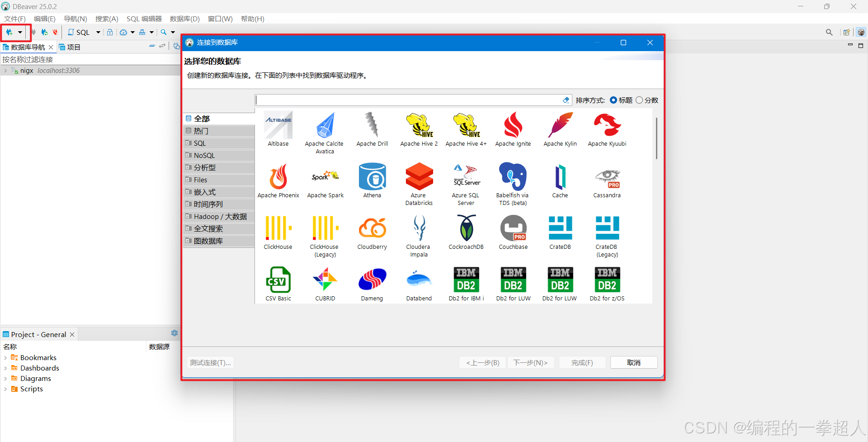Viewport: 868px width, 442px height.
Task: Open the 导航(N) menu
Action: (x=75, y=19)
